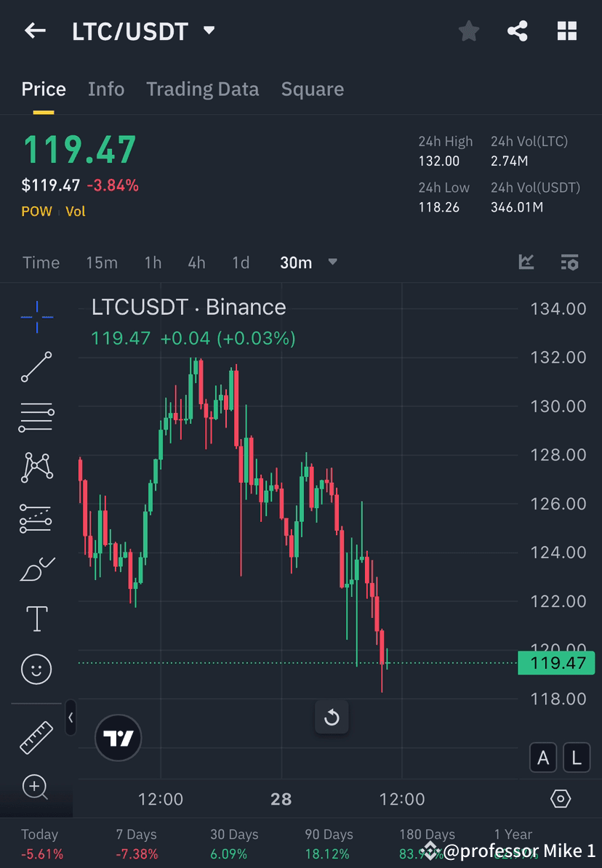
Task: Toggle auto-scale with the A button
Action: tap(543, 757)
